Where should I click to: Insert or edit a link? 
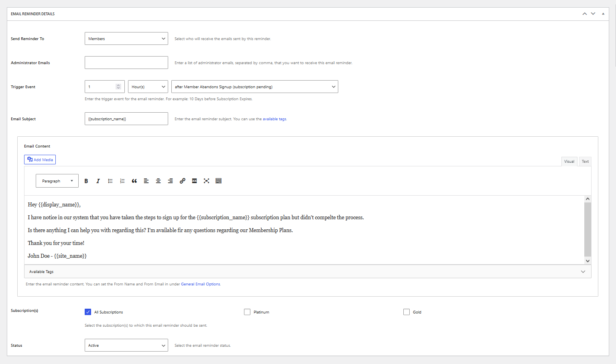coord(182,181)
